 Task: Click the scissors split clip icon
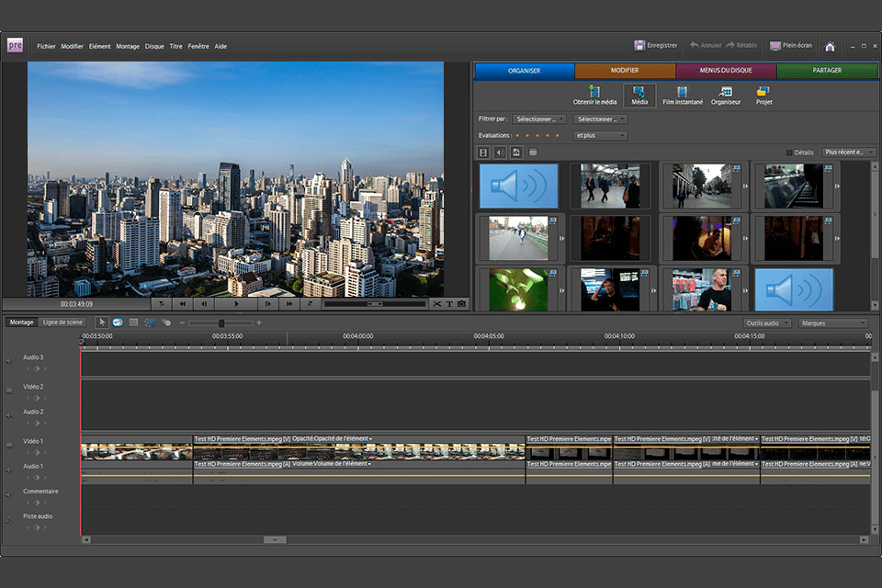pos(437,303)
